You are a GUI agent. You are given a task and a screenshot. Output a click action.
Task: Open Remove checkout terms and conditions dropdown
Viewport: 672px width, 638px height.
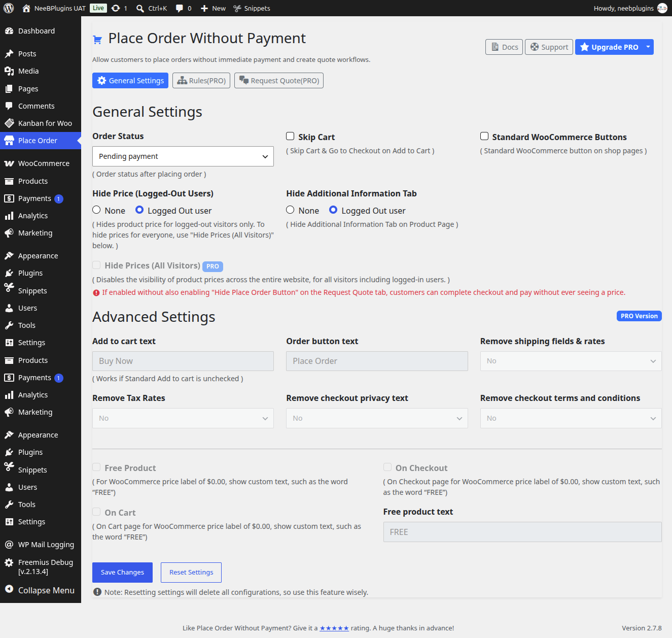(x=571, y=418)
